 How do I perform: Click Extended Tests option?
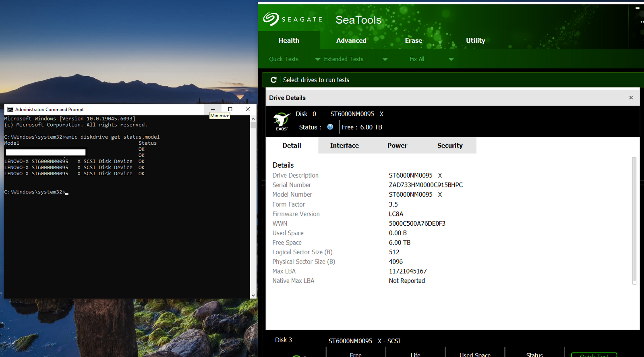(x=344, y=59)
